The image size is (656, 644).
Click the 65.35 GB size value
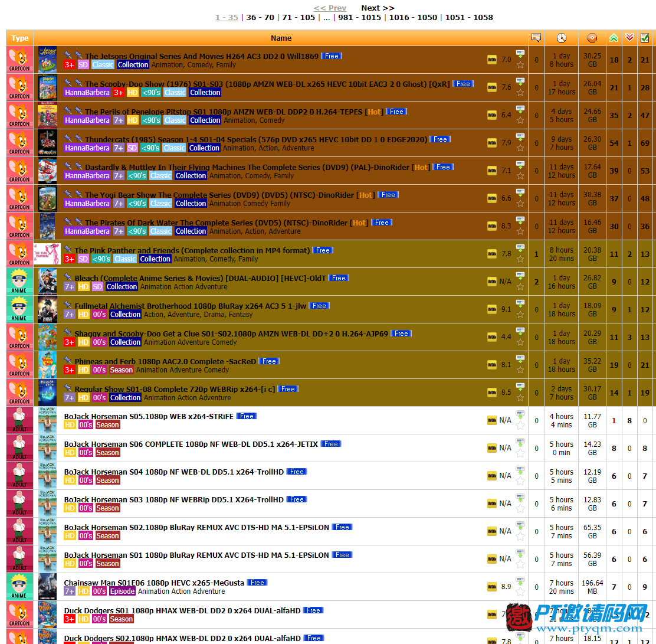pyautogui.click(x=592, y=531)
